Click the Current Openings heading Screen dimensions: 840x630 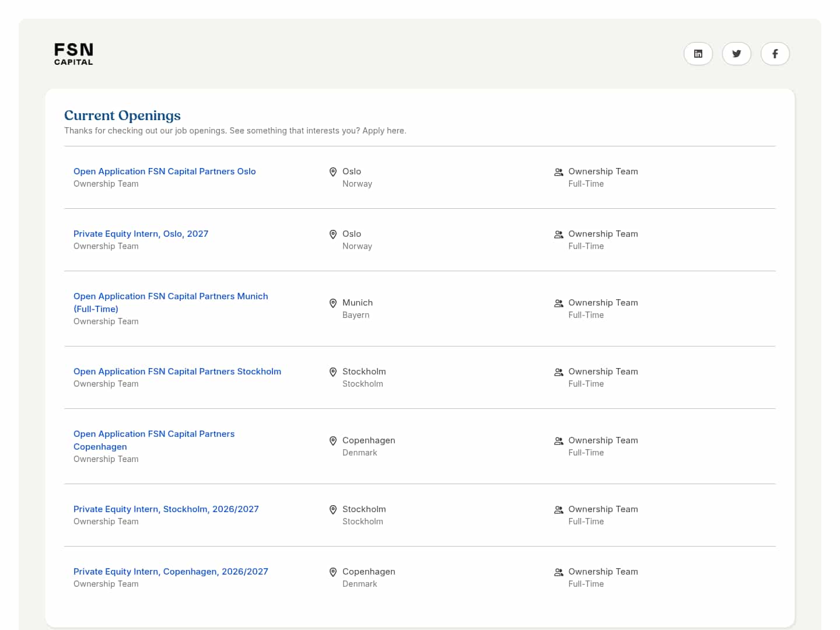click(x=123, y=116)
